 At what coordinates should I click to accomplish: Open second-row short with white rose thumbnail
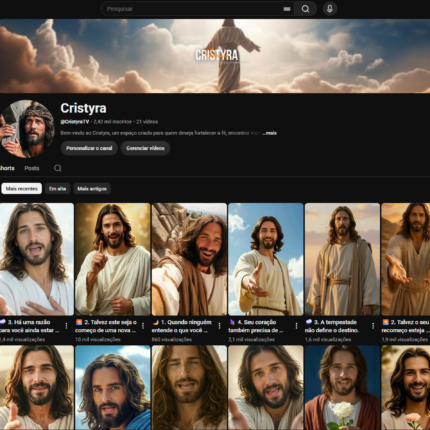[342, 388]
